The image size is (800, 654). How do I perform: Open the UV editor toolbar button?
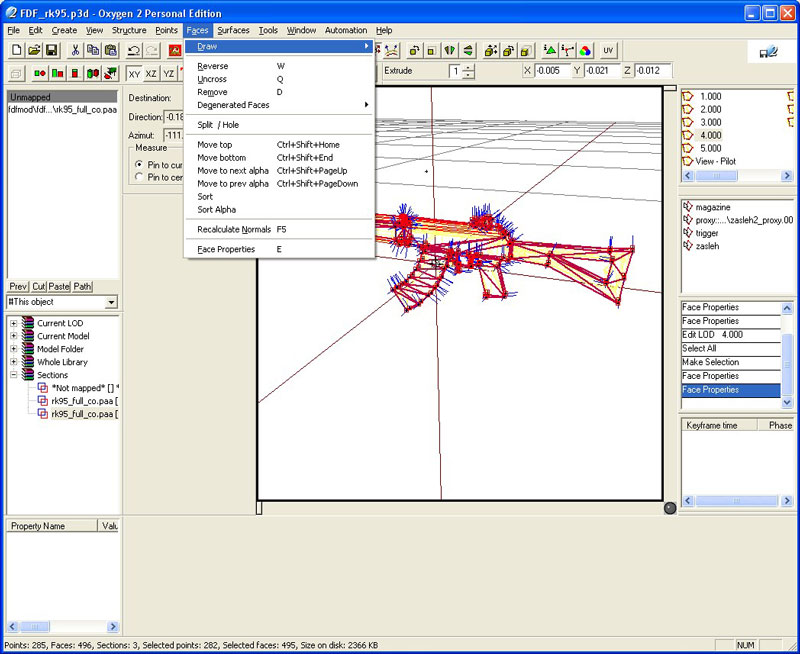(608, 50)
